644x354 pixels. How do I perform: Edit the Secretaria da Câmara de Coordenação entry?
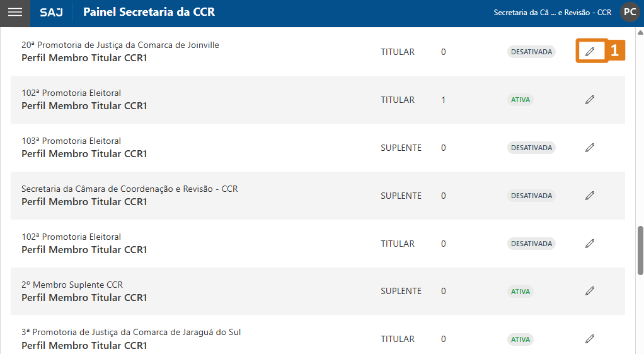click(590, 196)
